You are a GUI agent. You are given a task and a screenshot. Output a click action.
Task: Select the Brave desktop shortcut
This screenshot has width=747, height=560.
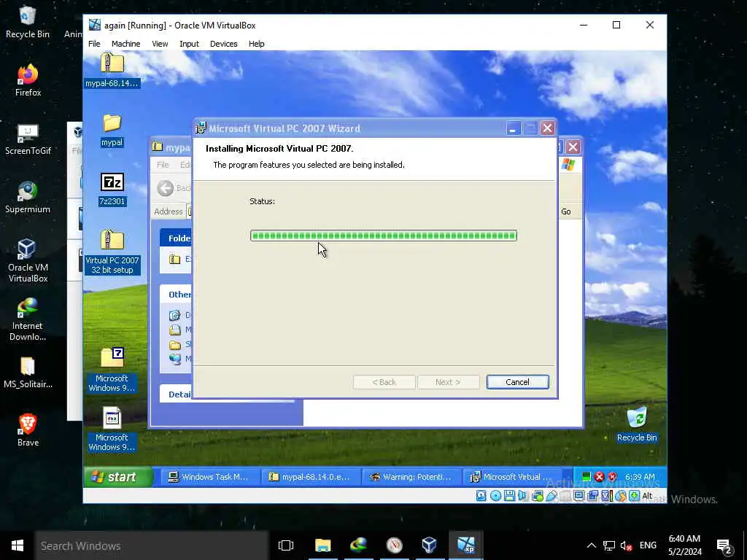[28, 430]
